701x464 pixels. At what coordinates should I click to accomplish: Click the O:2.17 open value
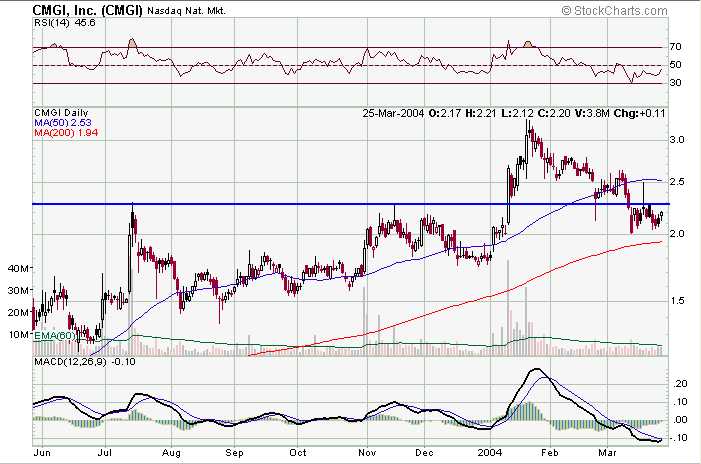(444, 114)
